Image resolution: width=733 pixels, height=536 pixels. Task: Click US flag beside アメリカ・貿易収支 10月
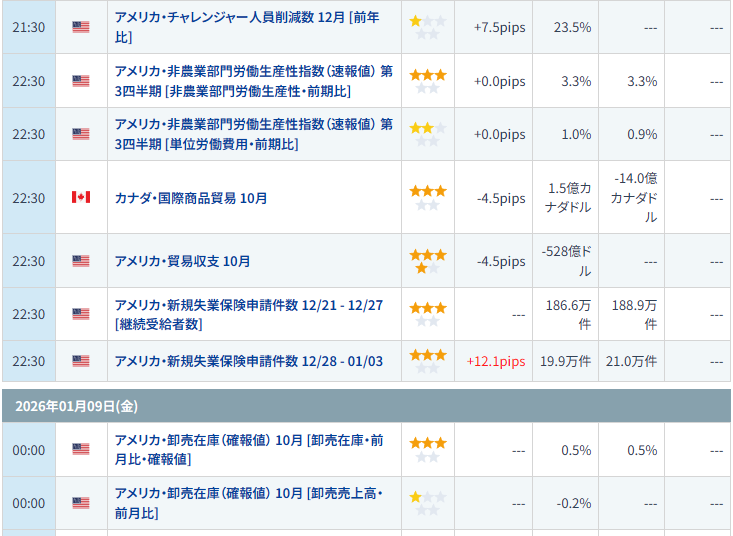81,261
